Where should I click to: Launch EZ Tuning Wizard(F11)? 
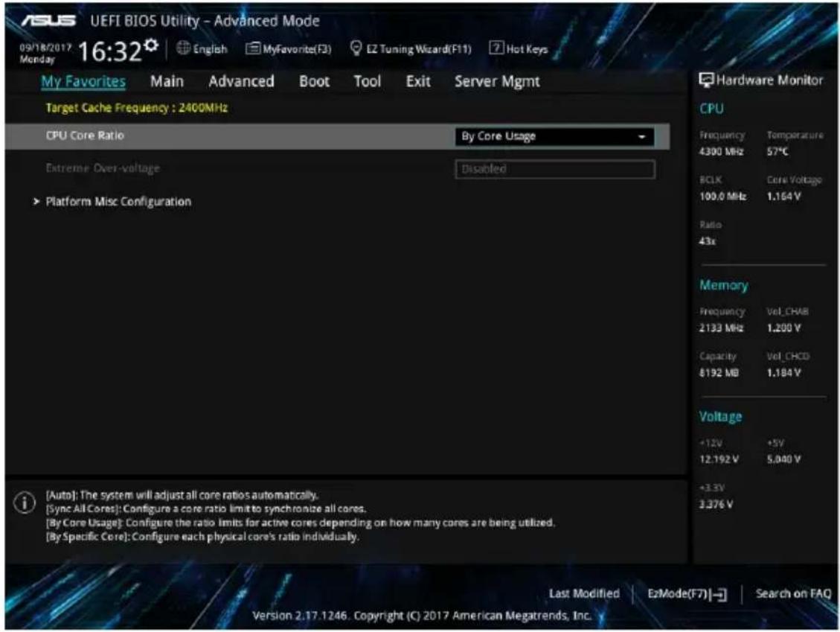(419, 49)
